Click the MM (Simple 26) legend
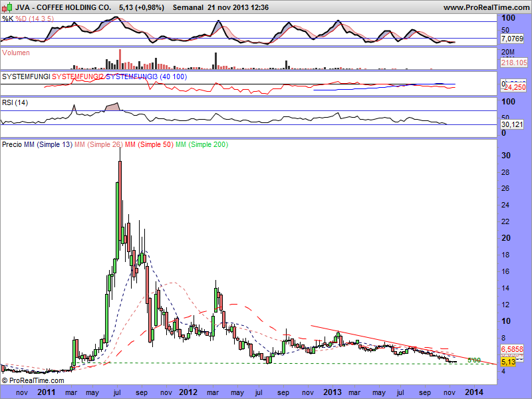This screenshot has height=399, width=532. point(98,144)
